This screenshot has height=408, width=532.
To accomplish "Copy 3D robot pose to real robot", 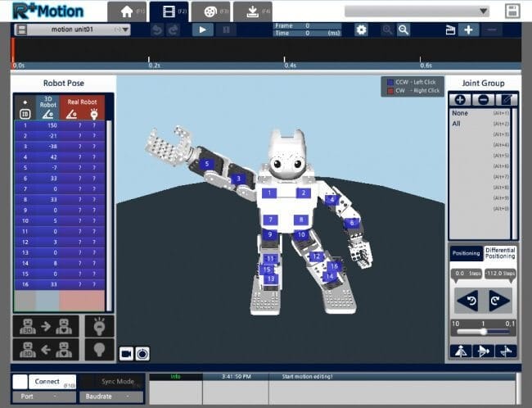I will click(x=46, y=325).
